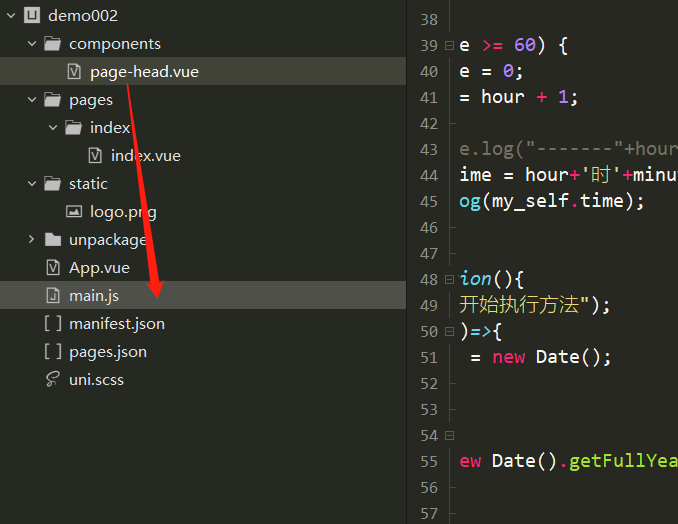Click the pages.json bracket icon

coord(53,351)
